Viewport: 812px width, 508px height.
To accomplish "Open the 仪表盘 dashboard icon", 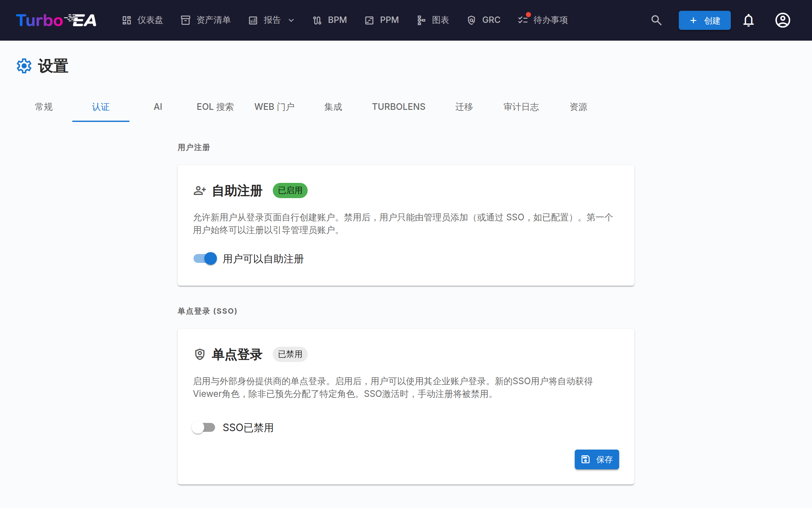I will (x=127, y=20).
